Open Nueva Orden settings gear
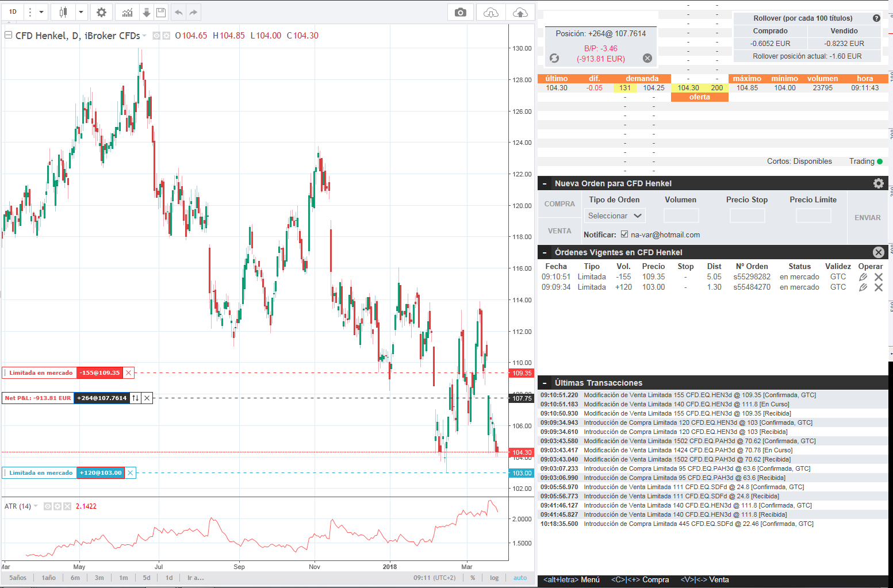This screenshot has width=893, height=588. [x=879, y=183]
